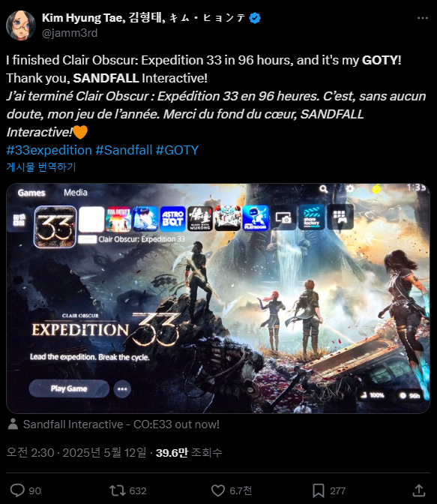This screenshot has width=437, height=504.
Task: Repost using the retweet arrows icon
Action: click(118, 490)
